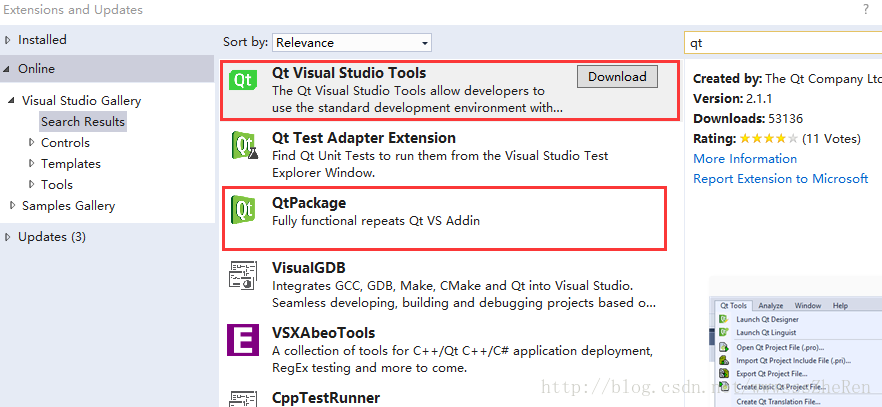Screen dimensions: 882x407
Task: Click Open Qt Project File icon in preview
Action: 724,347
